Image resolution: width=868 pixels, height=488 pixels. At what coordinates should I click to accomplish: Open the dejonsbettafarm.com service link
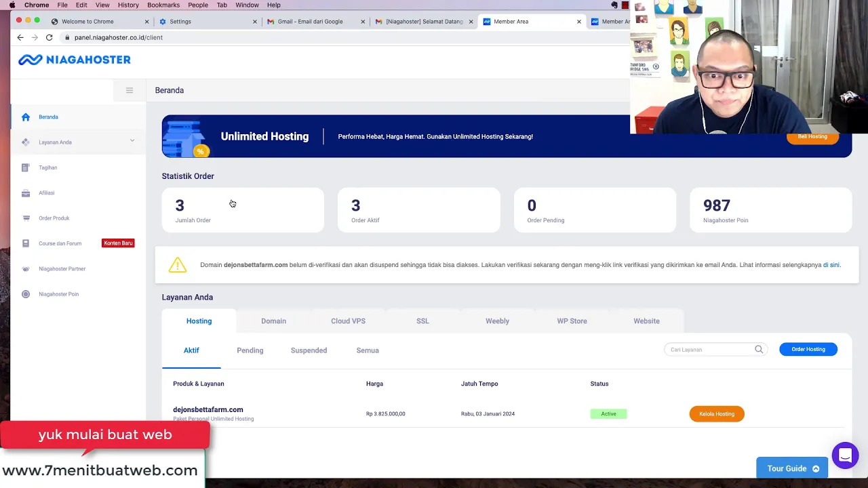208,409
